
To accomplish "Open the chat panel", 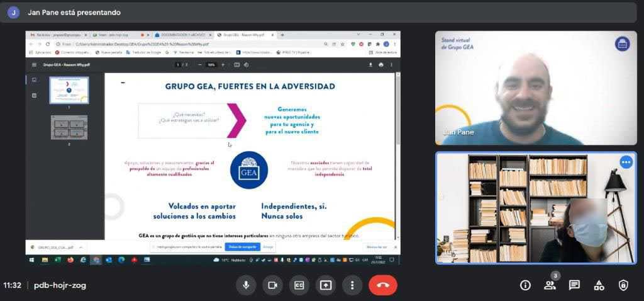I will 574,285.
